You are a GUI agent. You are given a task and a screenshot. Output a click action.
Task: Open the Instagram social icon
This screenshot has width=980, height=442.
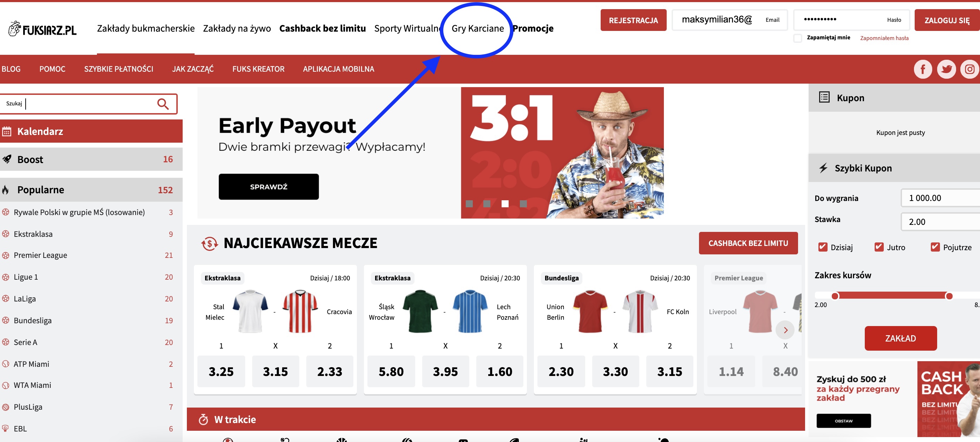[969, 69]
